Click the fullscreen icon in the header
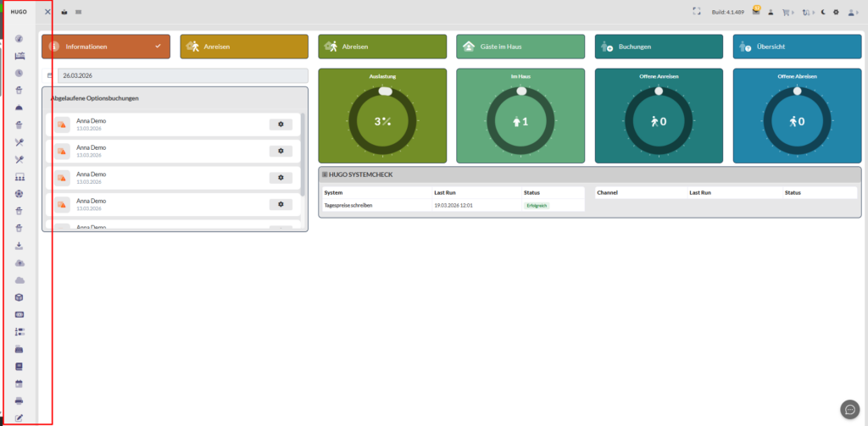 [x=697, y=12]
